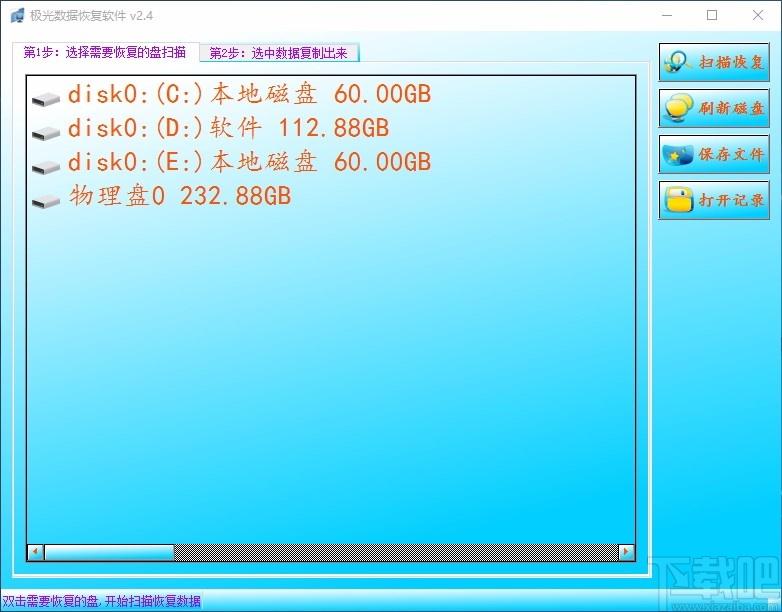The width and height of the screenshot is (782, 612).
Task: Click the horizontal scrollbar left arrow
Action: tap(35, 552)
